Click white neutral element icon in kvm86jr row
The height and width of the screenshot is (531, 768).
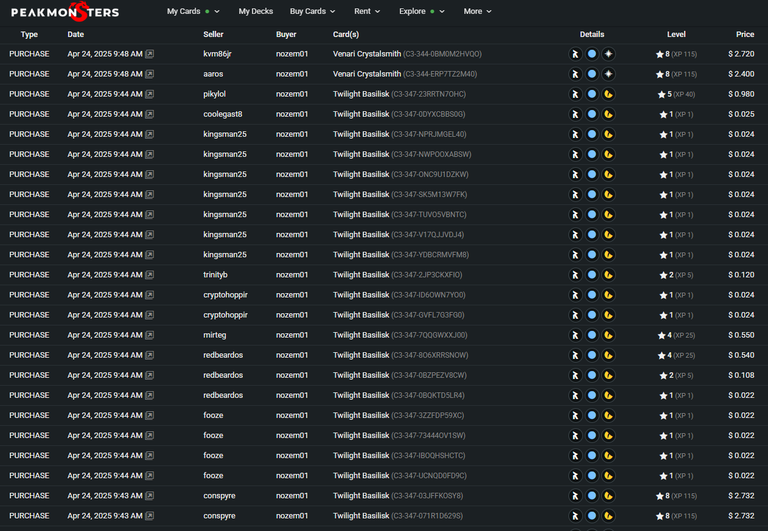pos(608,54)
